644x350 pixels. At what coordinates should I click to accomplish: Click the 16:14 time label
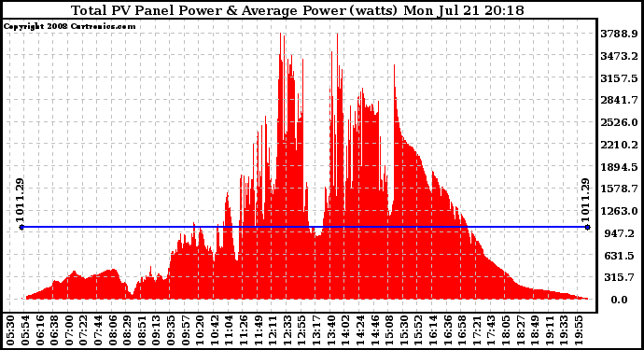pos(433,330)
